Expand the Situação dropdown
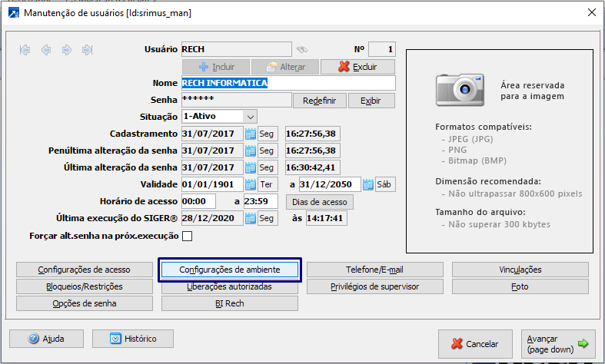 [251, 117]
